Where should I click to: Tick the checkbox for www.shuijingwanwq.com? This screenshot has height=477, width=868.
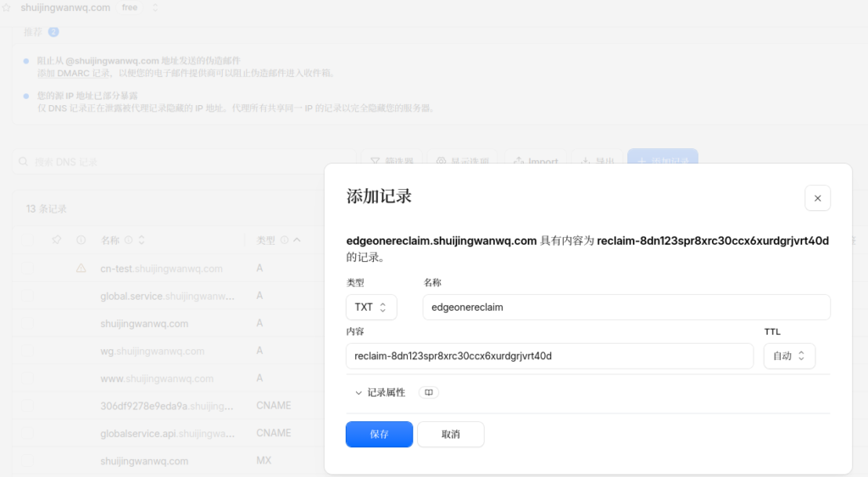point(27,379)
